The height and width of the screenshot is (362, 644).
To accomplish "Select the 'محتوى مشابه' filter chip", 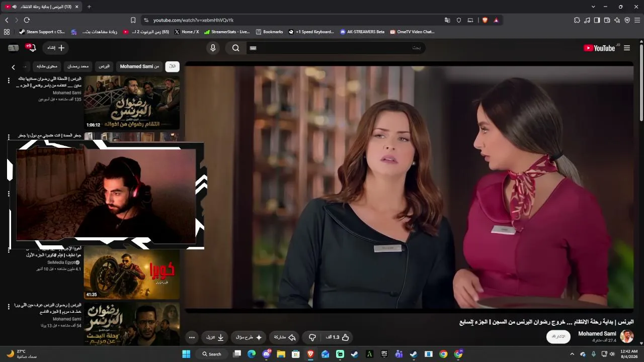I will 47,66.
